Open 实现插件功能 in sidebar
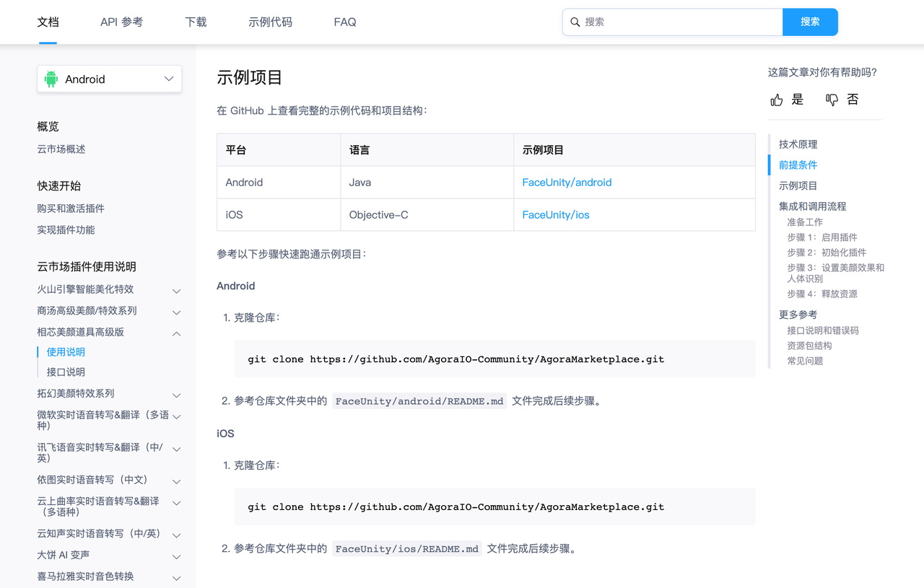 (66, 230)
